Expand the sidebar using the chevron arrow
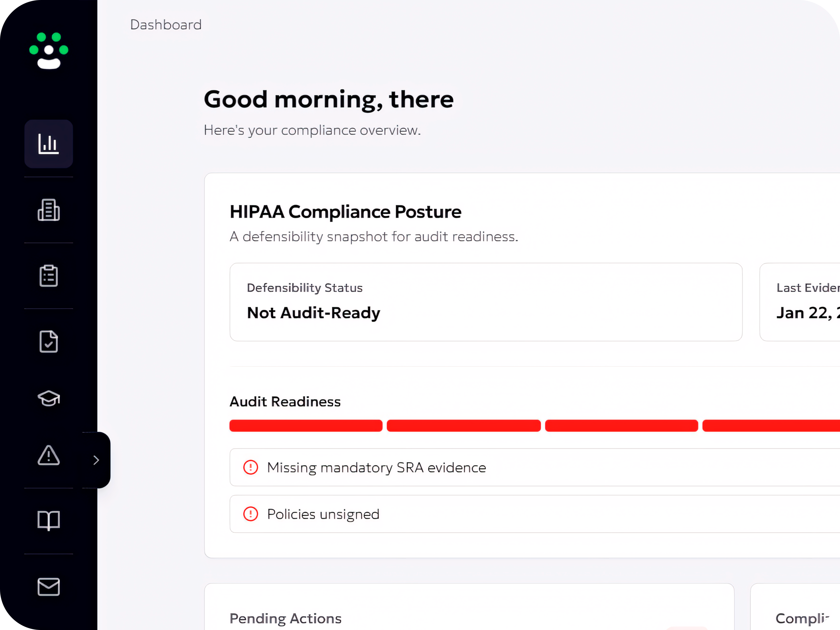 click(x=96, y=460)
